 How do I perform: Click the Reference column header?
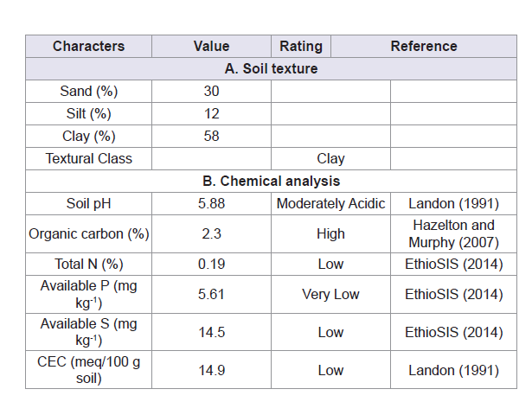pos(424,46)
